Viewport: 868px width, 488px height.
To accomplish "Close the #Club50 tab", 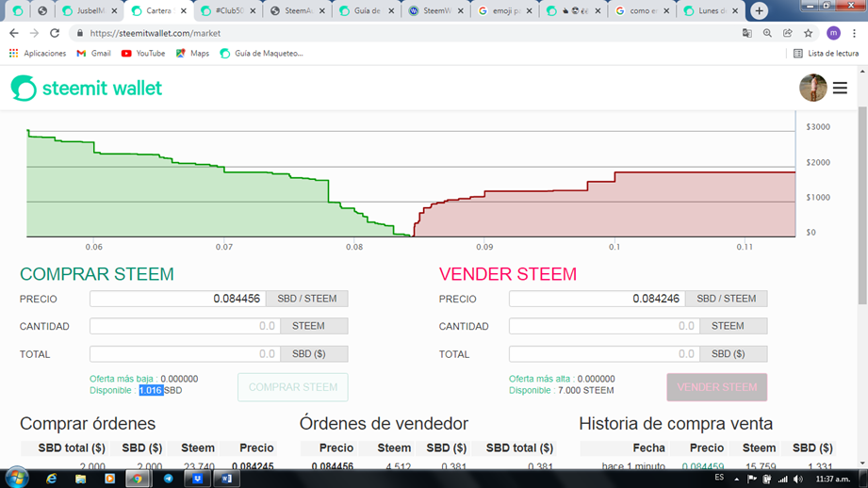I will click(253, 10).
